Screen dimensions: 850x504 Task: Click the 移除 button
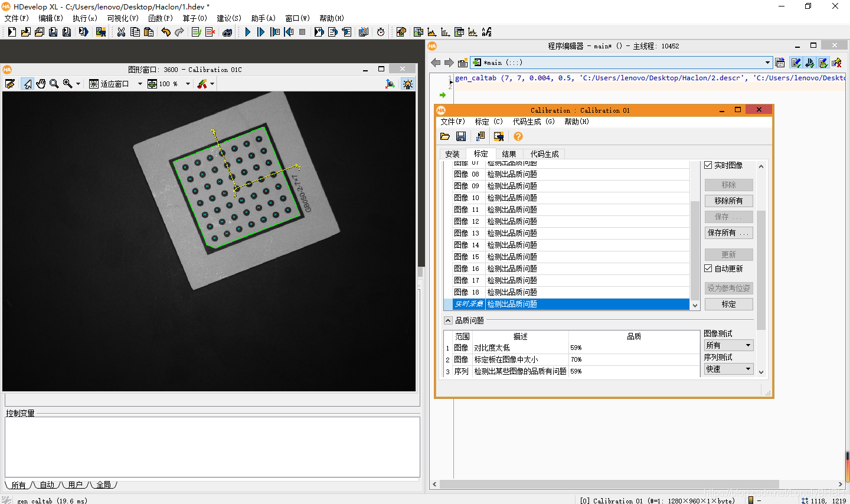tap(729, 185)
